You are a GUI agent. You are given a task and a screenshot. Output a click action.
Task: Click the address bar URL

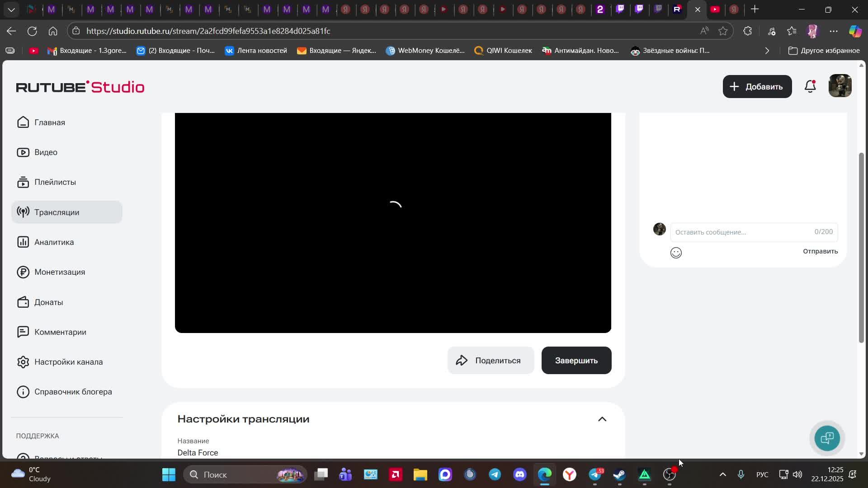tap(208, 31)
